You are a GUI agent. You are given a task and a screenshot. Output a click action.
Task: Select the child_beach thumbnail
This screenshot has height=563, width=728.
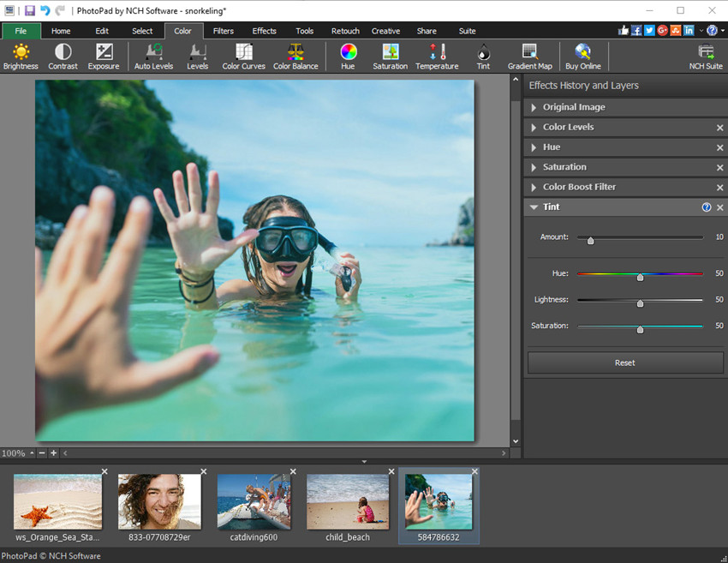tap(348, 501)
